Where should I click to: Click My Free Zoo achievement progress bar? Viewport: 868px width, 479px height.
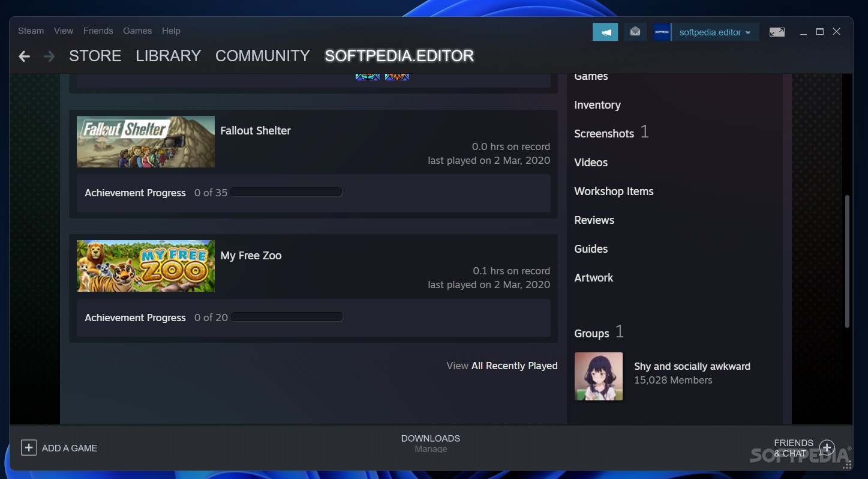tap(287, 317)
